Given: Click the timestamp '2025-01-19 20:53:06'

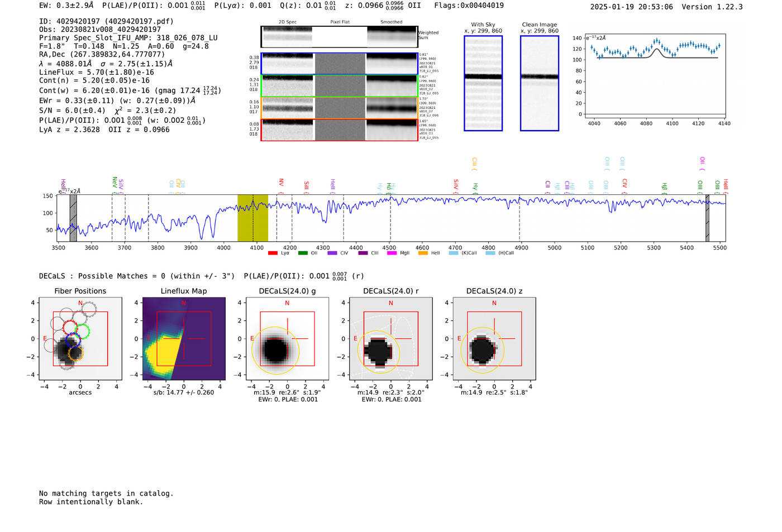Looking at the screenshot, I should (632, 7).
